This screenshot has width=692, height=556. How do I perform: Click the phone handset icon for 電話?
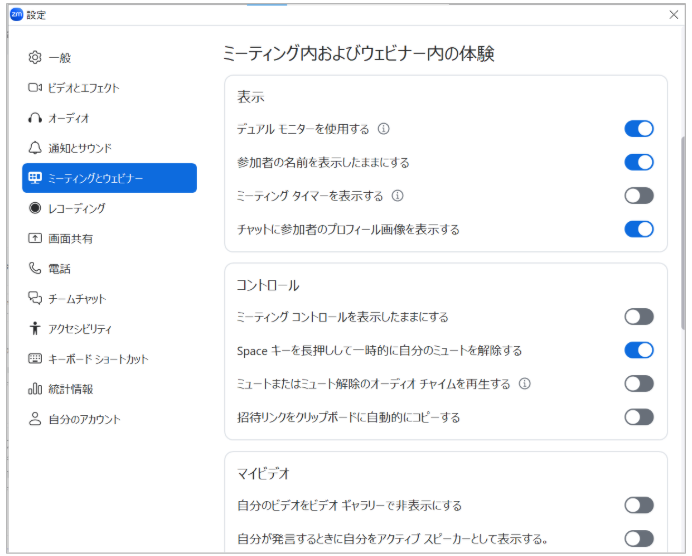(x=35, y=268)
